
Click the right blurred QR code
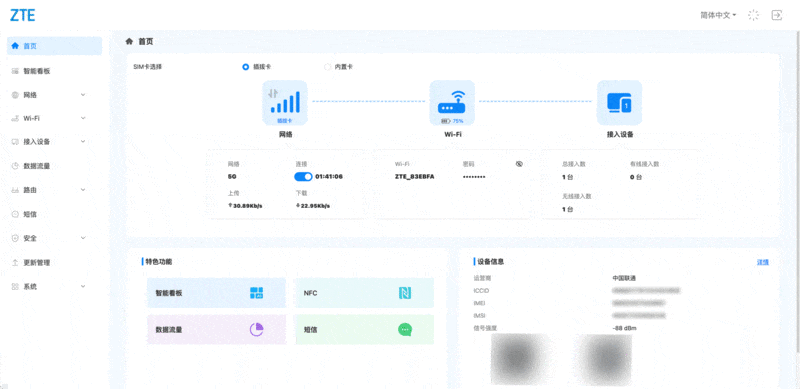click(605, 359)
